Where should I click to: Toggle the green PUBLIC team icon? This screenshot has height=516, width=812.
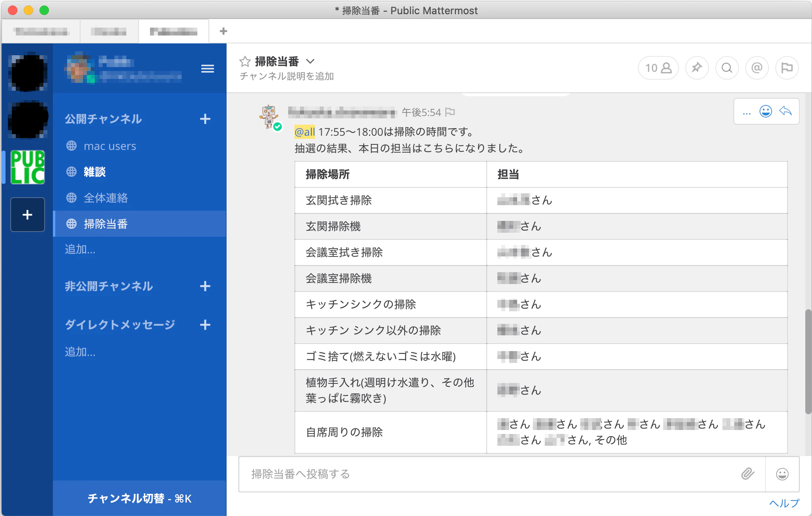pyautogui.click(x=27, y=167)
